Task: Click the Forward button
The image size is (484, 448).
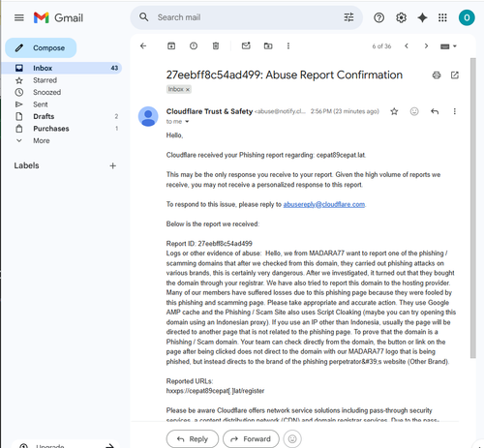Action: [x=251, y=439]
